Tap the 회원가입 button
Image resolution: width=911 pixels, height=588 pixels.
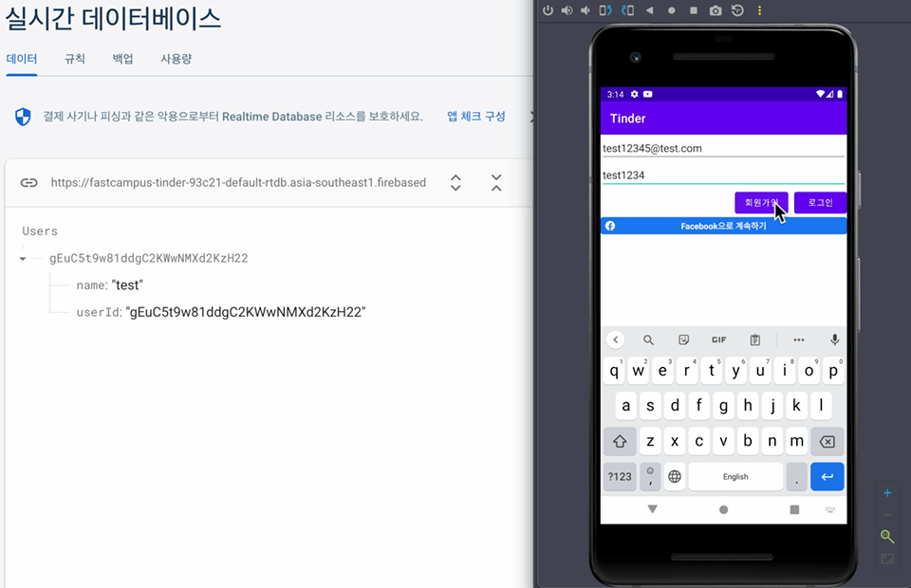(x=761, y=203)
